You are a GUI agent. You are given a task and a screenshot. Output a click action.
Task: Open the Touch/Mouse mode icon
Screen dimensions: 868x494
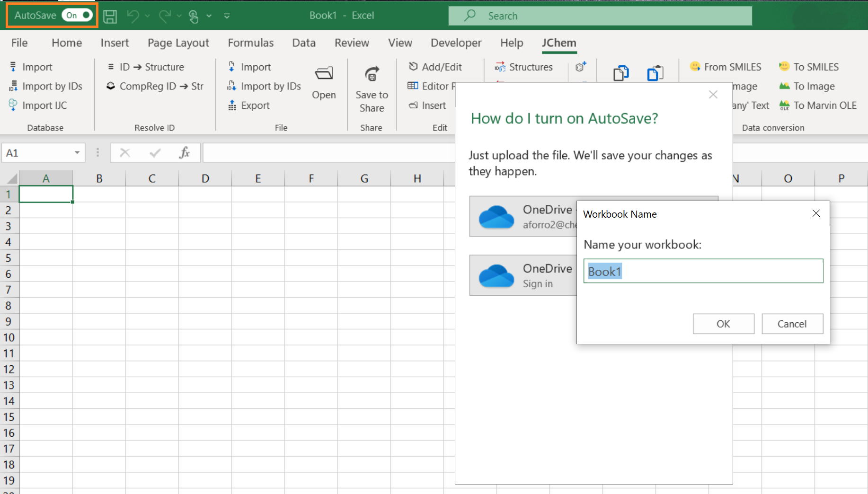[194, 16]
